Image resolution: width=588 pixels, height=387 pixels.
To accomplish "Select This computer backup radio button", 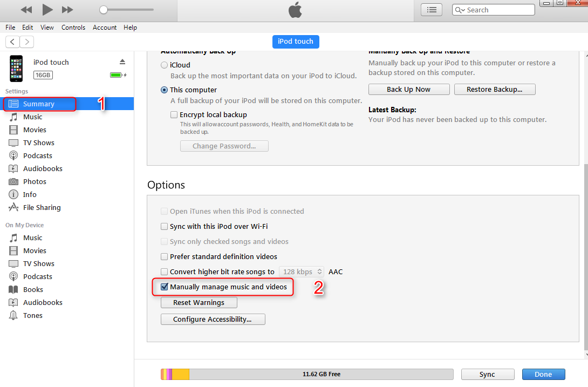I will pyautogui.click(x=164, y=90).
